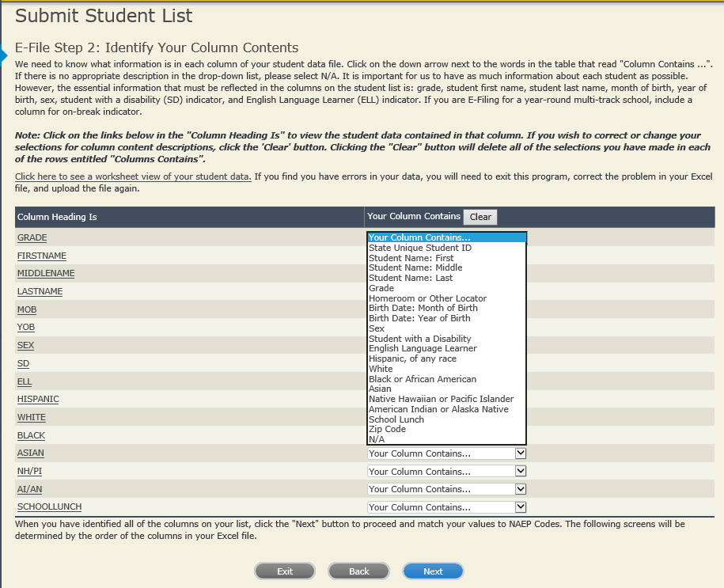The height and width of the screenshot is (588, 724).
Task: Select Student Name: First option
Action: coord(411,258)
